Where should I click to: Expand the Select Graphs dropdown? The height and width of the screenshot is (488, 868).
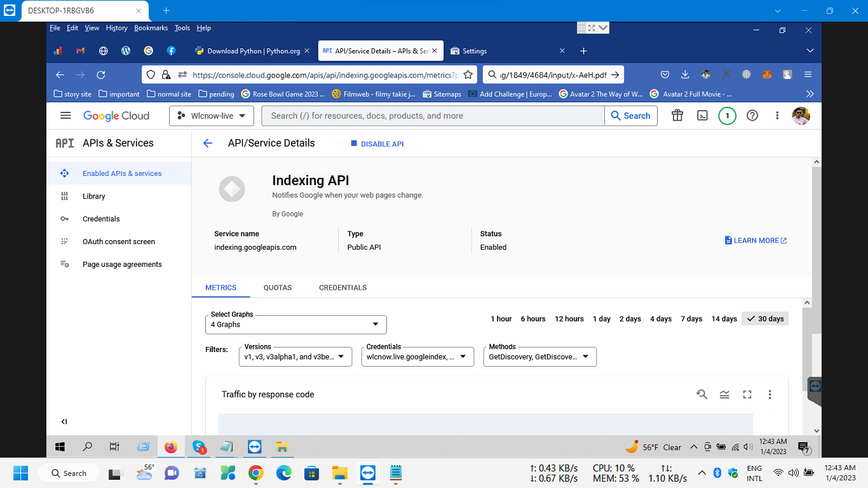(295, 324)
